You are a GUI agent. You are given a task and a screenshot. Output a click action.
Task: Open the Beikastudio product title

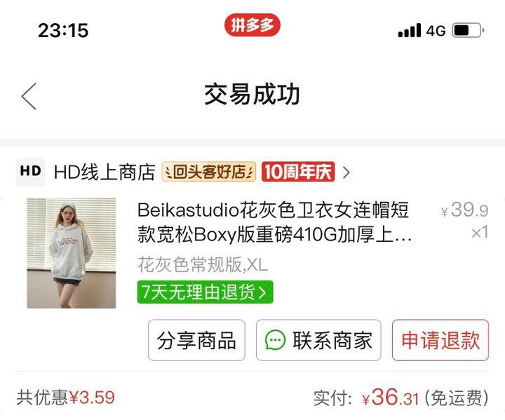[274, 222]
